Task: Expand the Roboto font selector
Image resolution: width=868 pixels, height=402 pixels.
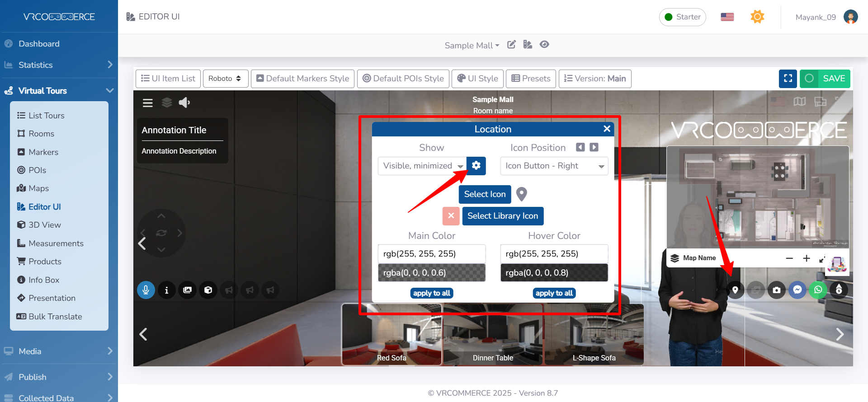Action: pyautogui.click(x=225, y=79)
